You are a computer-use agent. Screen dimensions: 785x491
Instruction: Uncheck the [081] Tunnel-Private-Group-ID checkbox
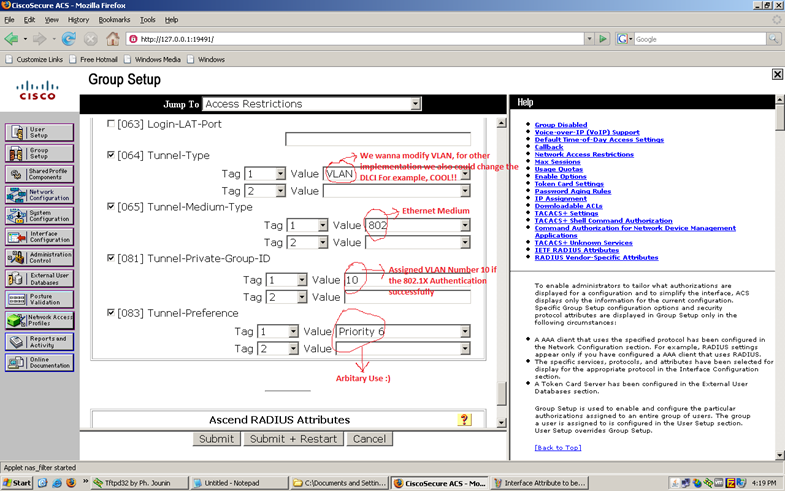coord(111,258)
